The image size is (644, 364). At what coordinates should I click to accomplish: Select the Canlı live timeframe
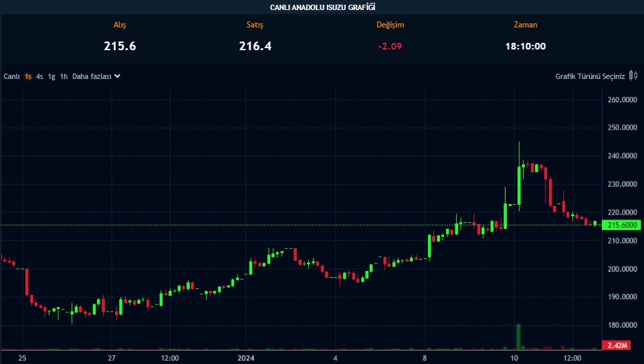coord(11,76)
